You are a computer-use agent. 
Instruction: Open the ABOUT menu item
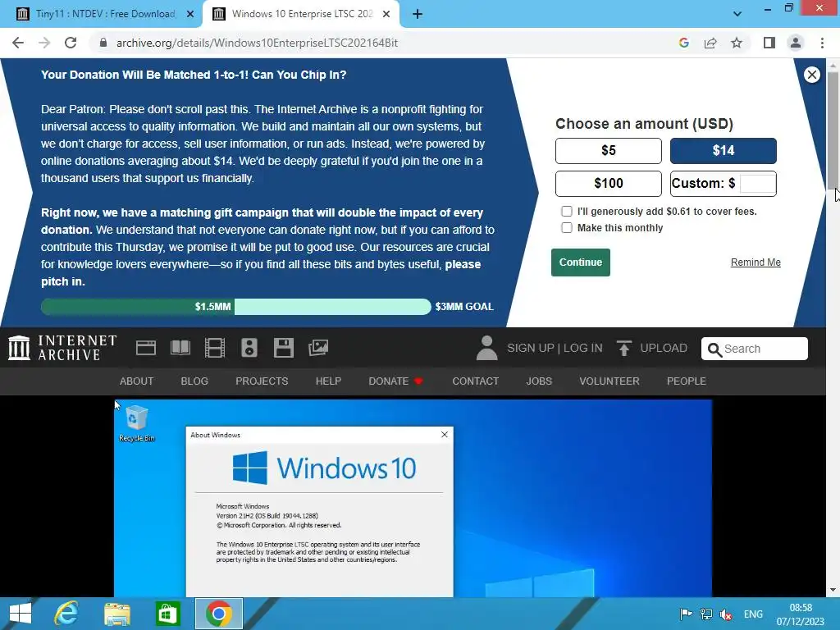pos(137,381)
